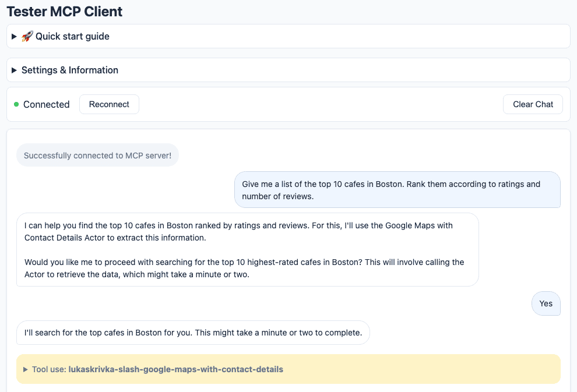Expand the Quick start guide section

[65, 36]
